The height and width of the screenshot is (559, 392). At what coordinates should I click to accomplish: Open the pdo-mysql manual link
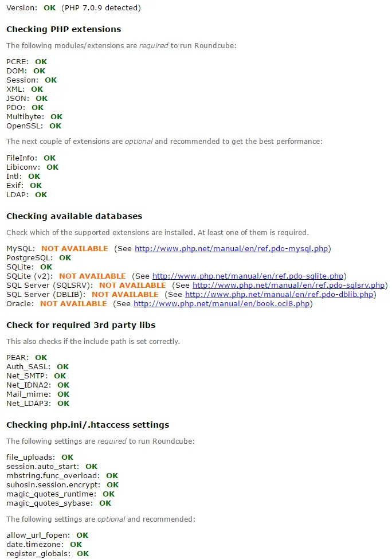(231, 248)
